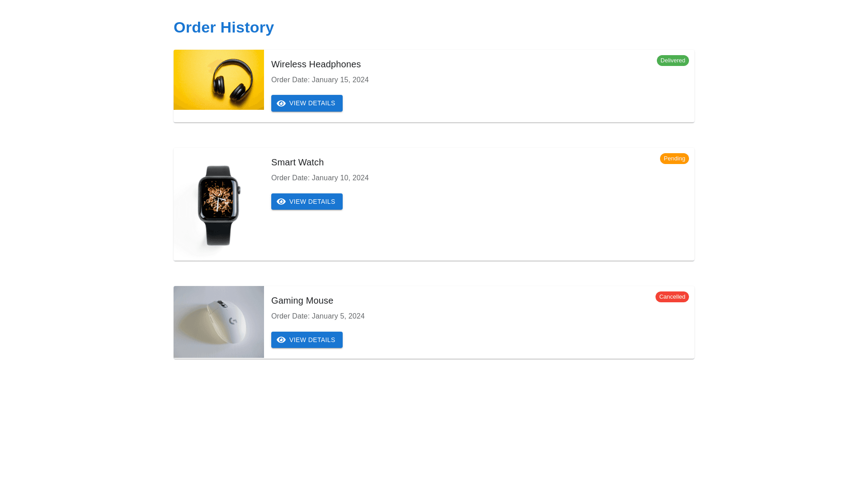The width and height of the screenshot is (868, 488).
Task: Click the orange Pending status badge
Action: [x=674, y=159]
